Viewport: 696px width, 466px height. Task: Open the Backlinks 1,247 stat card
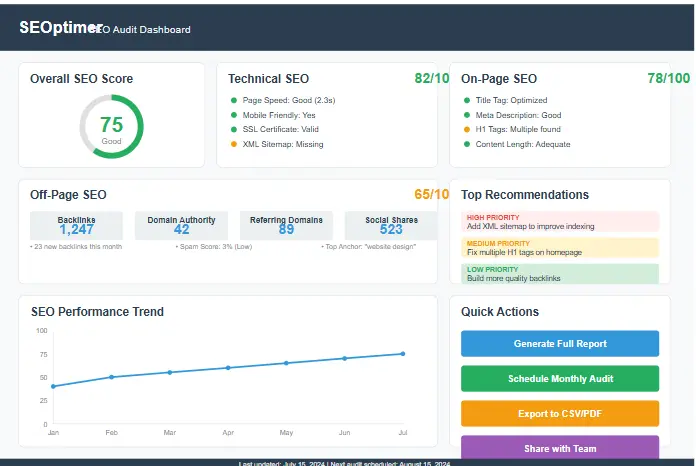77,225
